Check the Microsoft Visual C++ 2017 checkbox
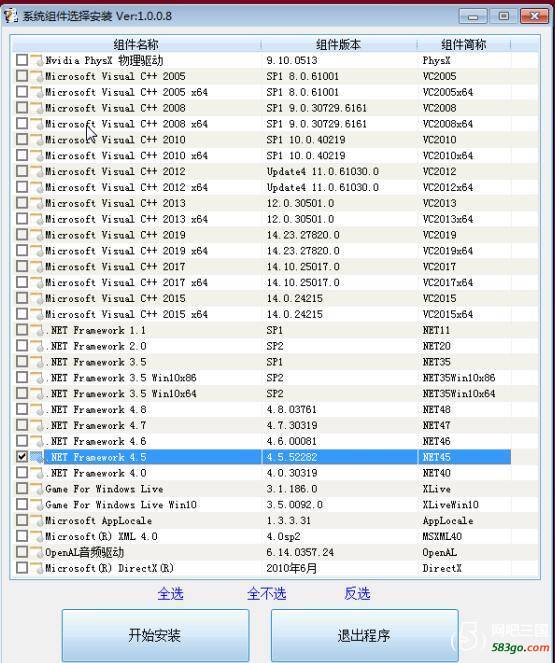This screenshot has height=663, width=555. (22, 266)
